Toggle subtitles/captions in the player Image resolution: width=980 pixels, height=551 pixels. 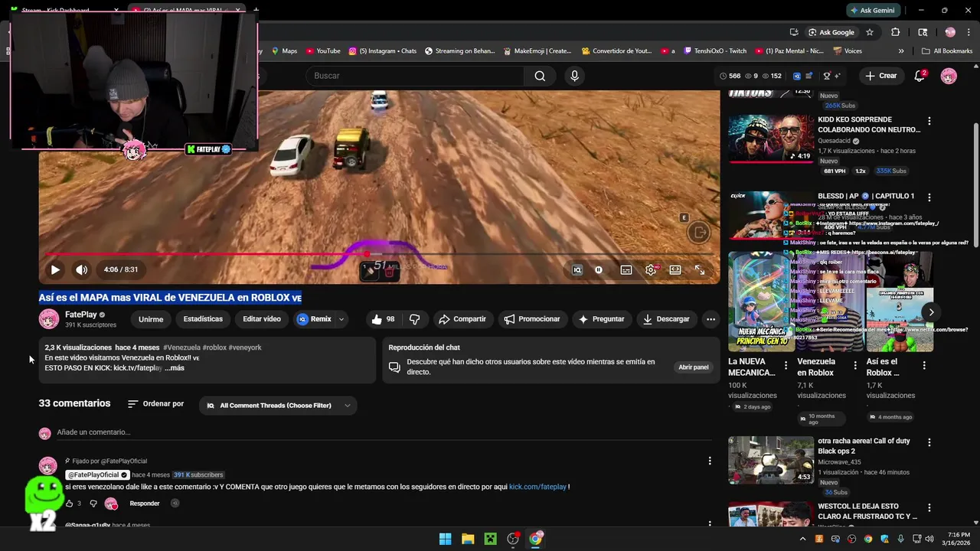point(626,269)
